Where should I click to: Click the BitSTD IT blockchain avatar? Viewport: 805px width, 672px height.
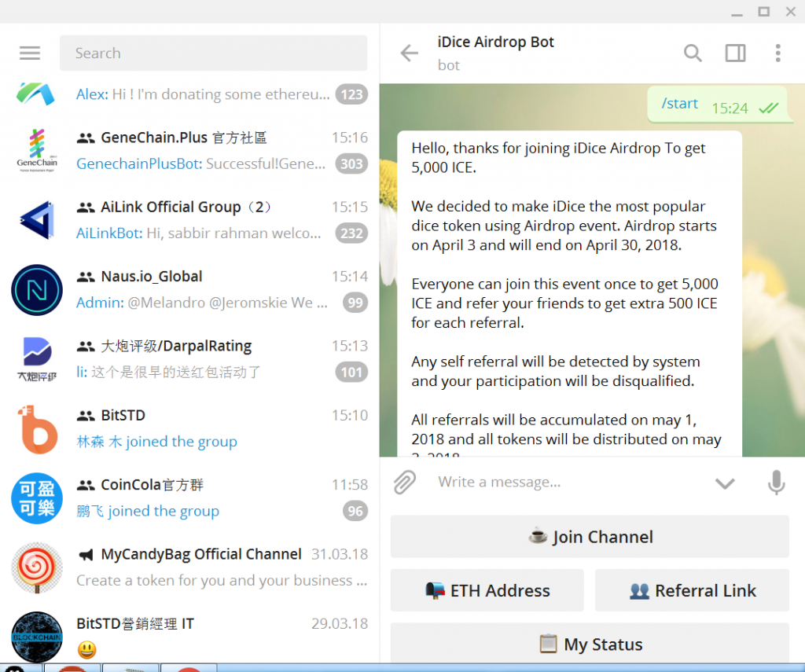click(37, 637)
